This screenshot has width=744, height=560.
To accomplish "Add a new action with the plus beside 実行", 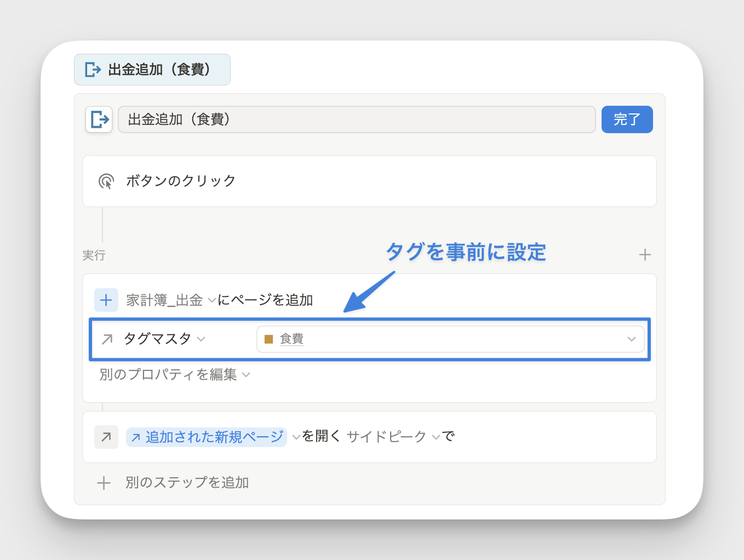I will point(645,255).
